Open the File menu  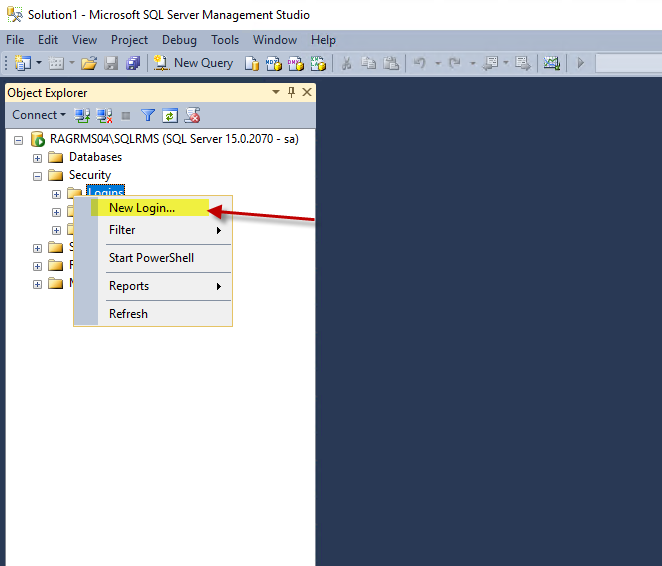click(x=15, y=40)
